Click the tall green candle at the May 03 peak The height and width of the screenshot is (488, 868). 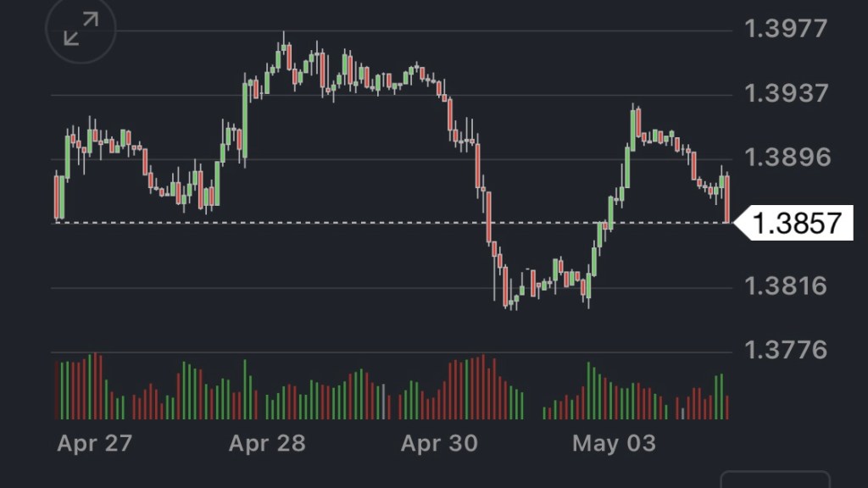pyautogui.click(x=633, y=124)
